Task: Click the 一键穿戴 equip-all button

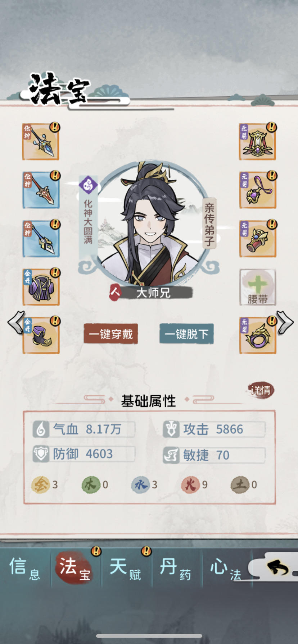Action: click(111, 334)
